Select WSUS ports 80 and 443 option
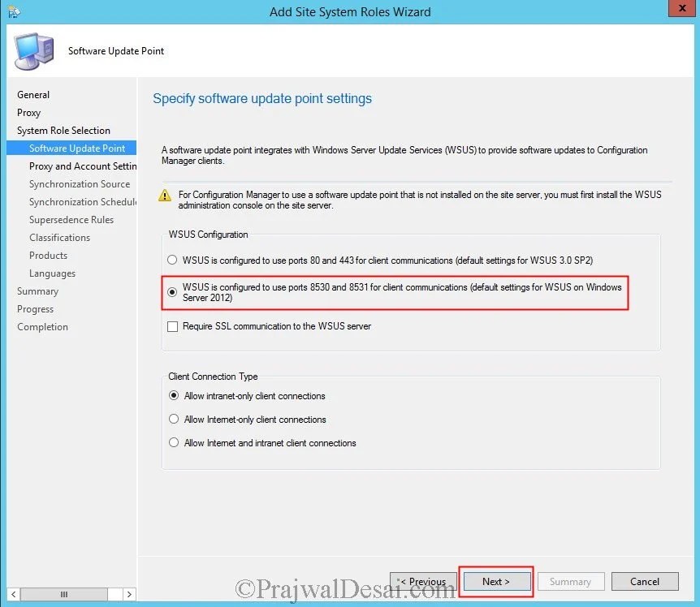Viewport: 700px width, 607px height. click(171, 259)
